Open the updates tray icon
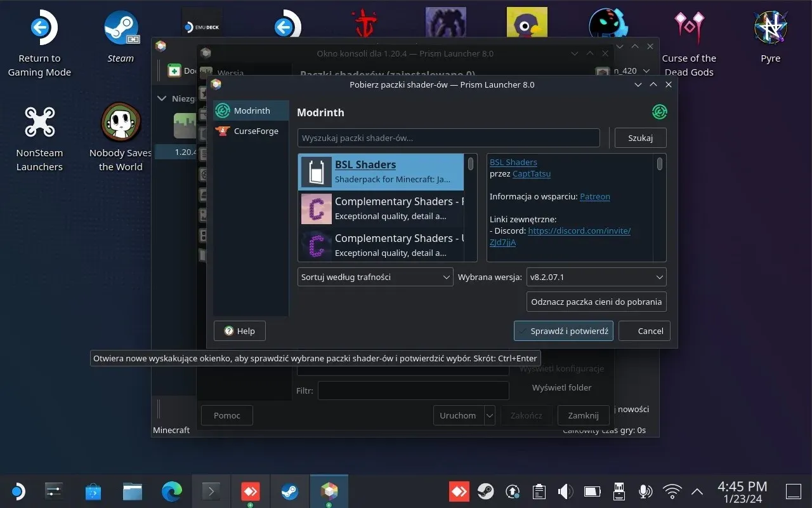The height and width of the screenshot is (508, 812). point(513,491)
